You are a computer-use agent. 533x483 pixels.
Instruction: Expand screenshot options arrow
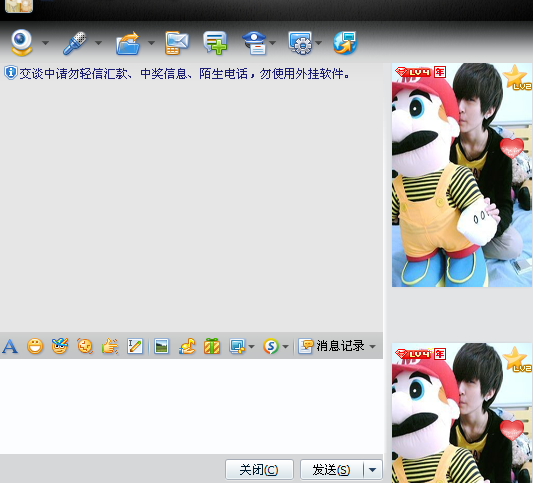(x=251, y=346)
